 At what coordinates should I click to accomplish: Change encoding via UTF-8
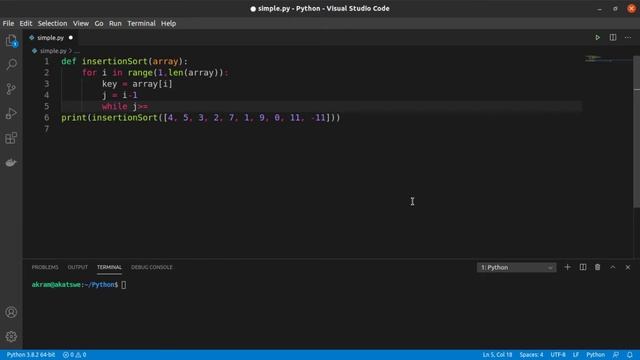coord(558,355)
